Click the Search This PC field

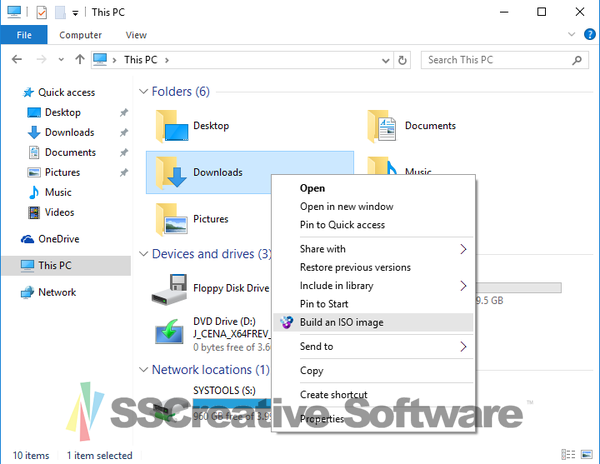(504, 60)
